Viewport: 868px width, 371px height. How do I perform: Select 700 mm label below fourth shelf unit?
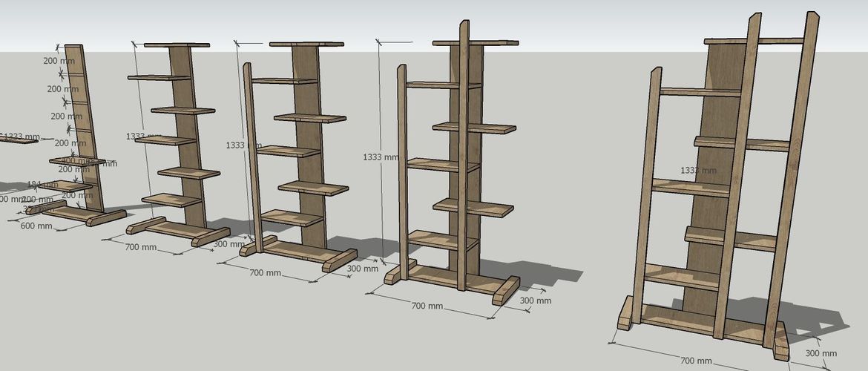click(427, 306)
